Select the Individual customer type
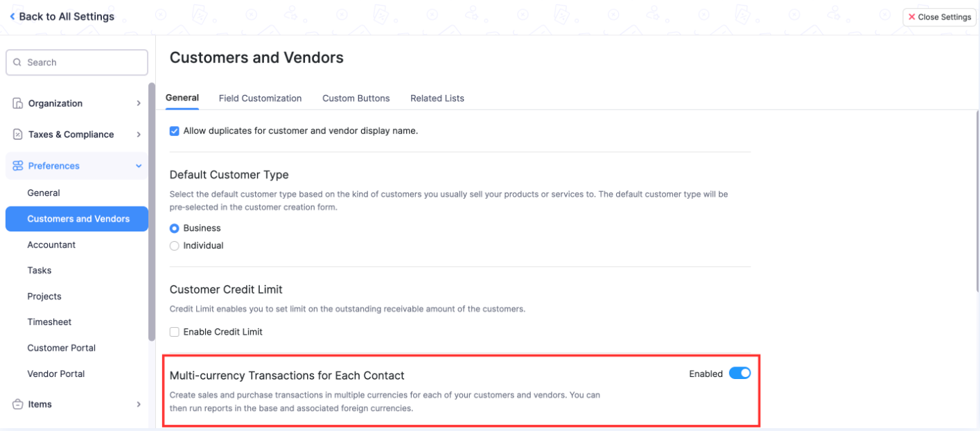Viewport: 980px width, 431px height. point(175,245)
